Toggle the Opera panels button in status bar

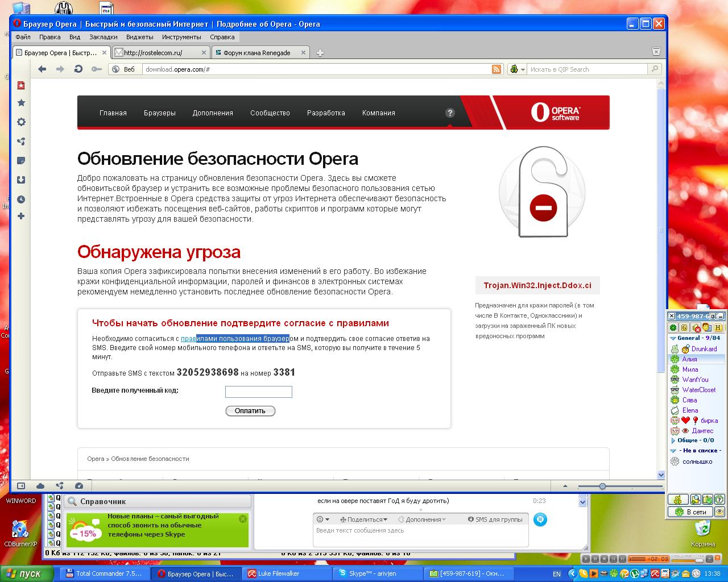click(21, 486)
